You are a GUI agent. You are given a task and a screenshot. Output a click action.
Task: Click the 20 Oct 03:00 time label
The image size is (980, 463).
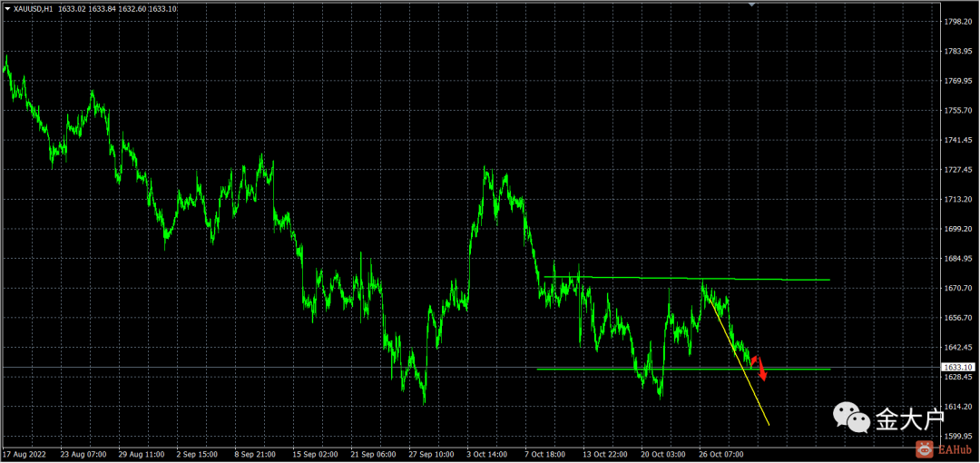click(x=663, y=454)
